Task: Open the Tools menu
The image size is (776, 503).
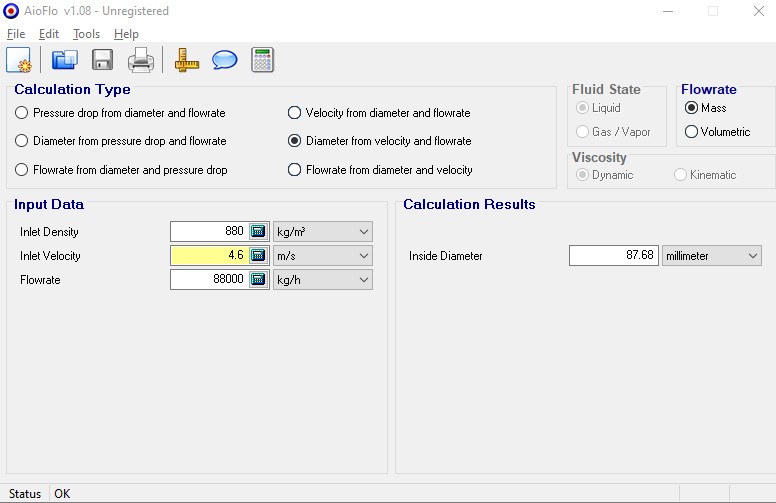Action: pos(86,34)
